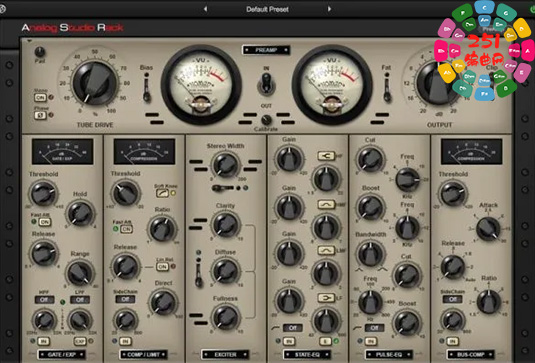Click the left VU meter in the preamp
535x363 pixels.
(201, 85)
